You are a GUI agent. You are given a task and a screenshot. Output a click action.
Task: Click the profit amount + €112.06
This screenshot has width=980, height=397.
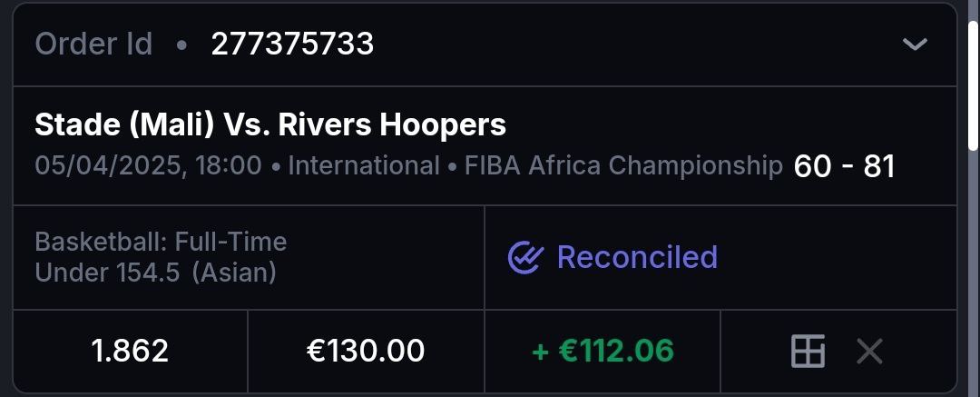(x=603, y=351)
